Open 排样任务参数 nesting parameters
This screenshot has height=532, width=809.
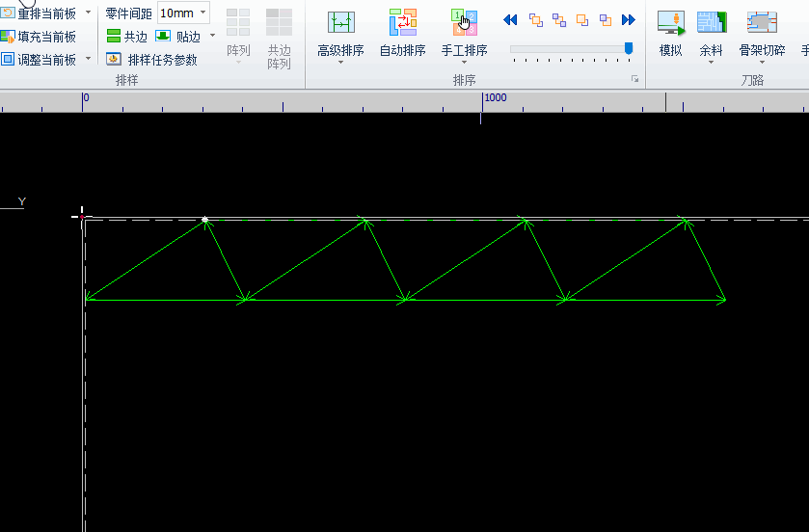tap(152, 60)
